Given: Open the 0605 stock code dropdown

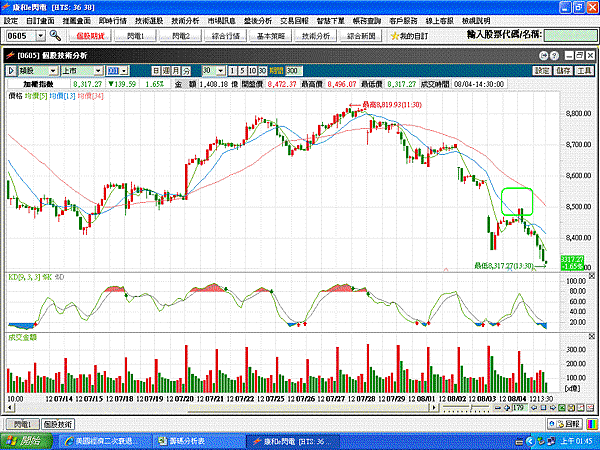Looking at the screenshot, I should pos(41,36).
